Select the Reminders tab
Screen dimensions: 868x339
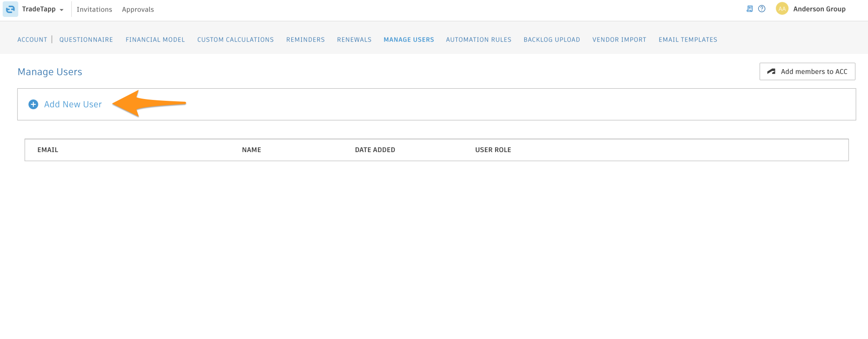(x=305, y=40)
